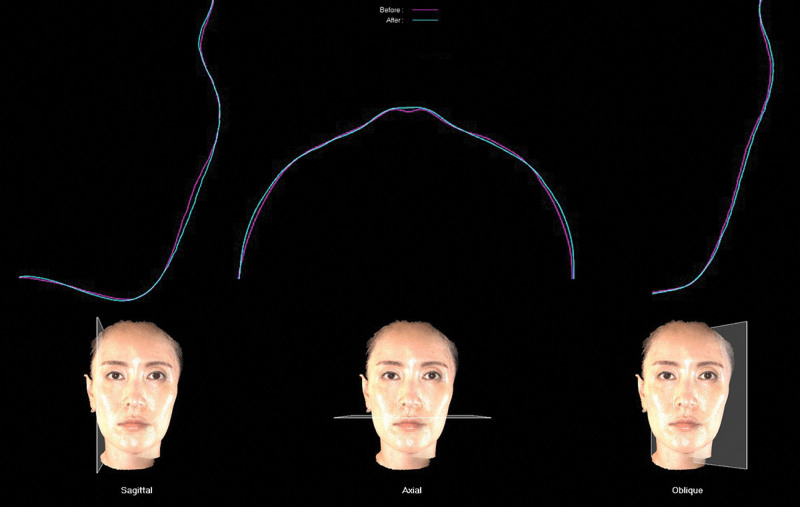This screenshot has width=800, height=507.
Task: Select the Oblique face thumbnail
Action: [x=691, y=395]
